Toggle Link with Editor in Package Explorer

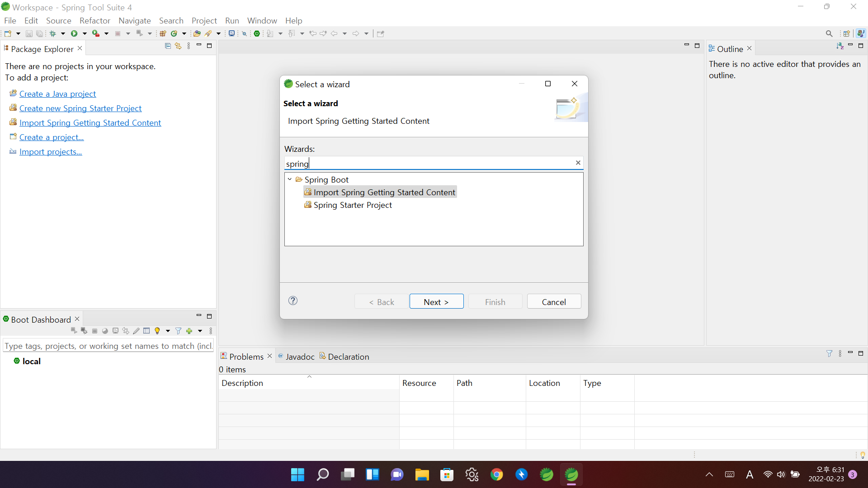178,46
